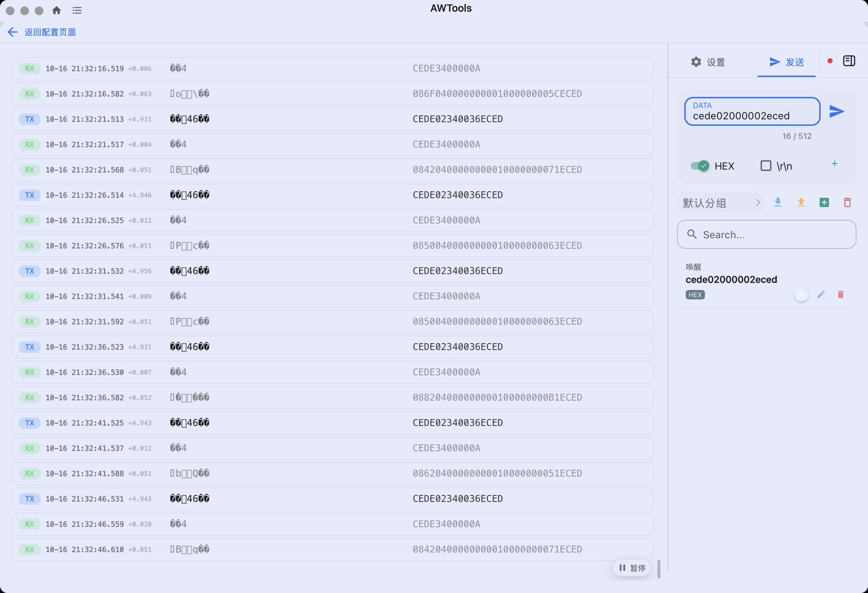
Task: Delete the 唤醒 command trash icon
Action: 841,295
